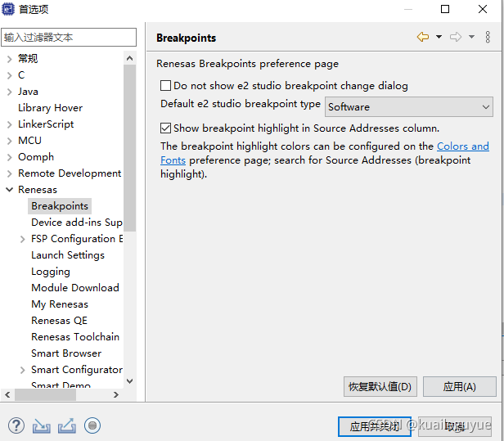Click the back navigation arrow icon
This screenshot has width=504, height=441.
[423, 37]
